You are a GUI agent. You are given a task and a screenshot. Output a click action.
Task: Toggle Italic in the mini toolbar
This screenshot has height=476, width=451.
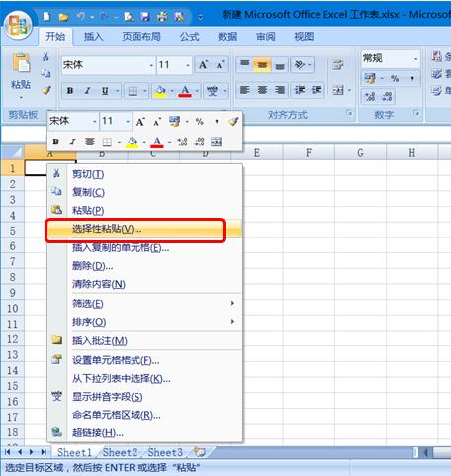pyautogui.click(x=72, y=142)
